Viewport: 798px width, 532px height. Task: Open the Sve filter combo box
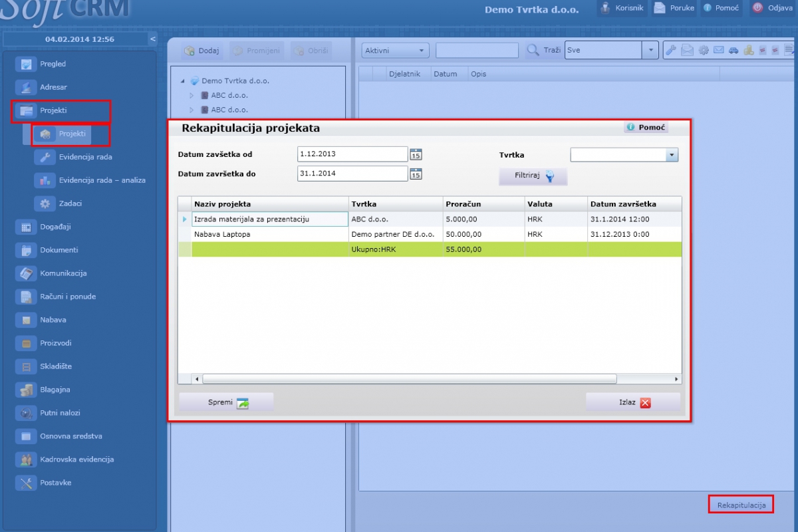click(612, 50)
